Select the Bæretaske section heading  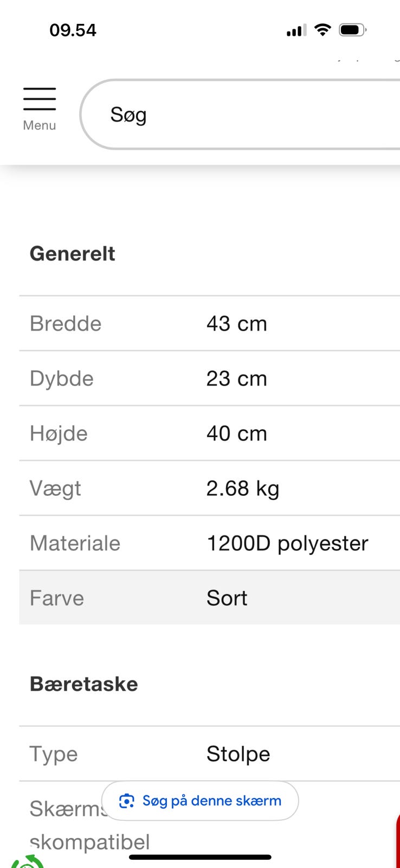(83, 684)
